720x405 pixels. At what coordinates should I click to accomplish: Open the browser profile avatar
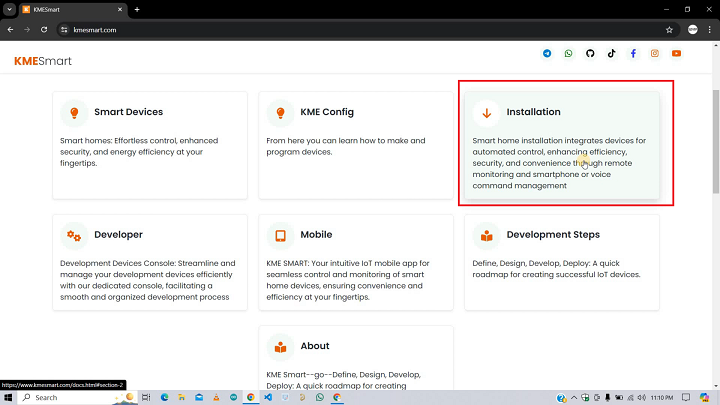point(692,30)
